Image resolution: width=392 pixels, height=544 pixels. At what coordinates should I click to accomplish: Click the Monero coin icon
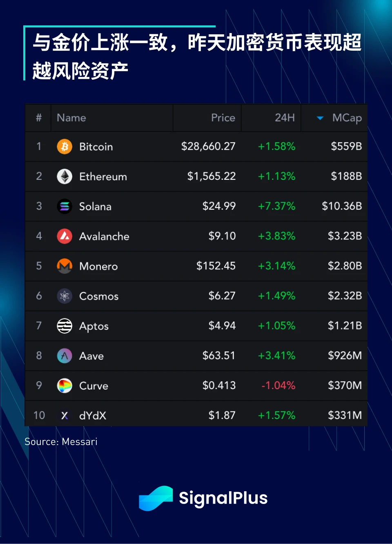coord(65,266)
